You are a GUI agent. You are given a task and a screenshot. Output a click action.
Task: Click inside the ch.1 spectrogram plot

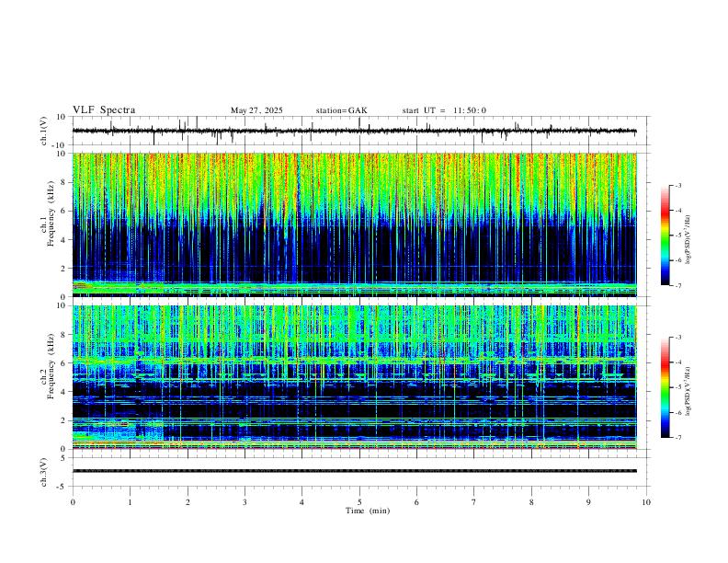tap(355, 224)
